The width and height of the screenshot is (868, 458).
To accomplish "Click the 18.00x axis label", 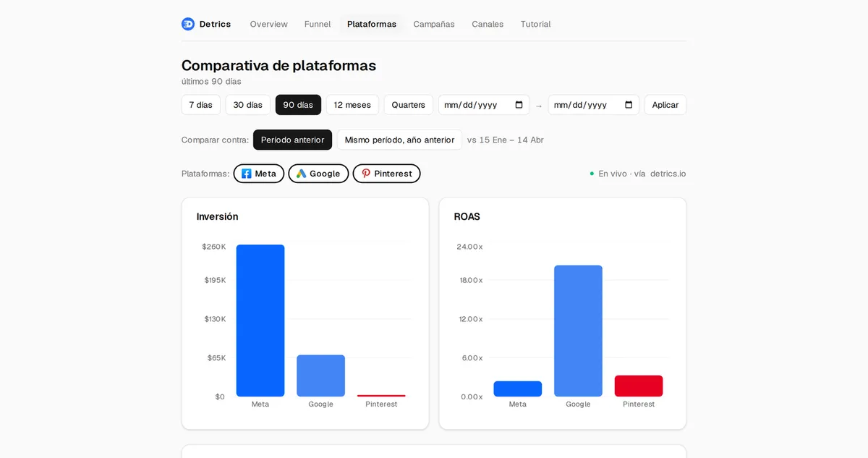I will (471, 280).
